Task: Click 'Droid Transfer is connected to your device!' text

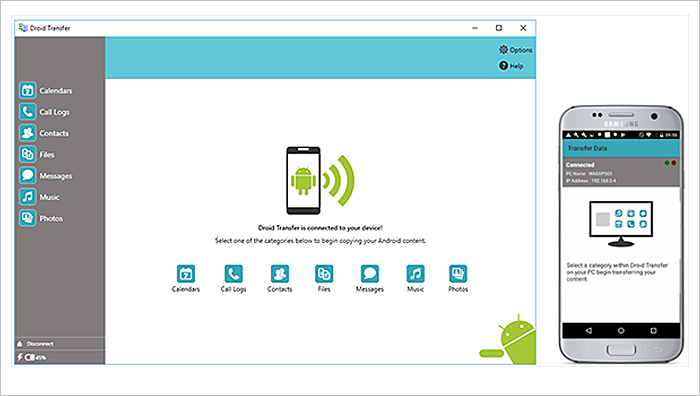Action: tap(320, 228)
